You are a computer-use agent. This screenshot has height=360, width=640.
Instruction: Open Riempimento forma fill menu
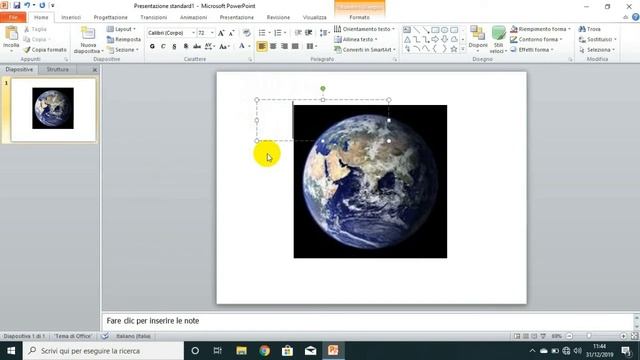(540, 29)
